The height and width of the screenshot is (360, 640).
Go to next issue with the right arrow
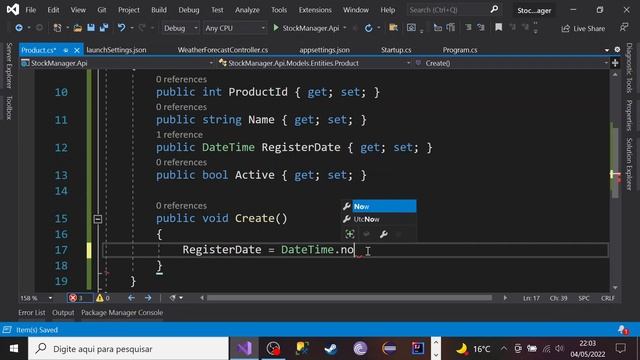pyautogui.click(x=148, y=298)
